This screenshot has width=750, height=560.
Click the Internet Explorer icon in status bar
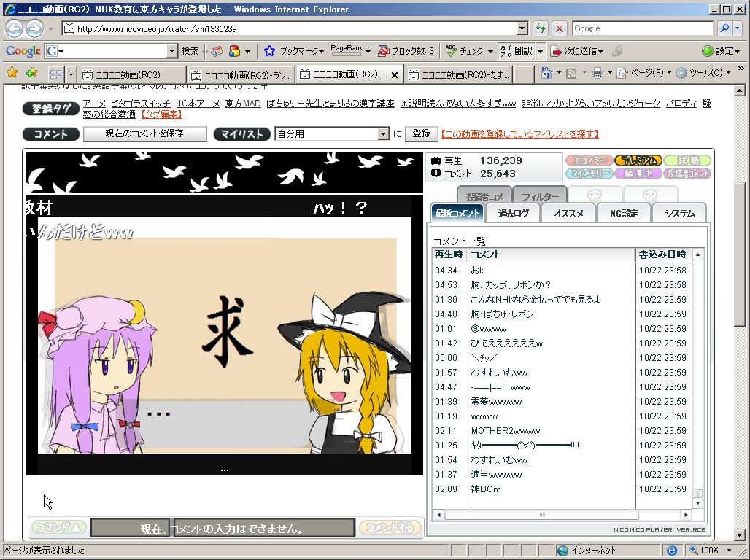click(x=671, y=551)
